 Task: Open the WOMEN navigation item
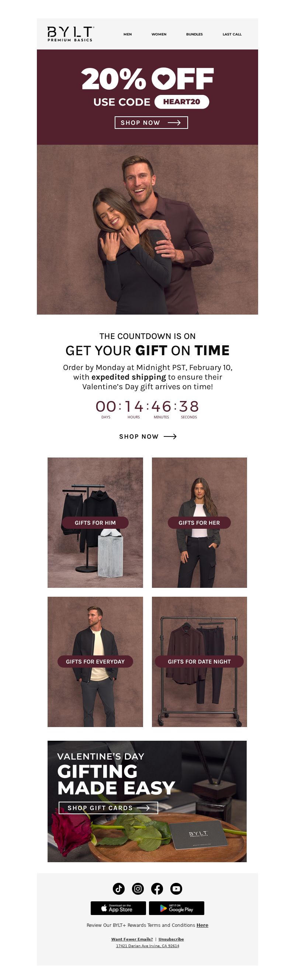point(159,34)
